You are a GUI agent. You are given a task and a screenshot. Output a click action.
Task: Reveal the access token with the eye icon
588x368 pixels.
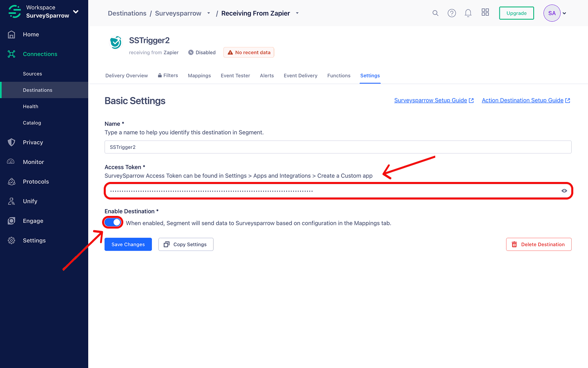564,191
